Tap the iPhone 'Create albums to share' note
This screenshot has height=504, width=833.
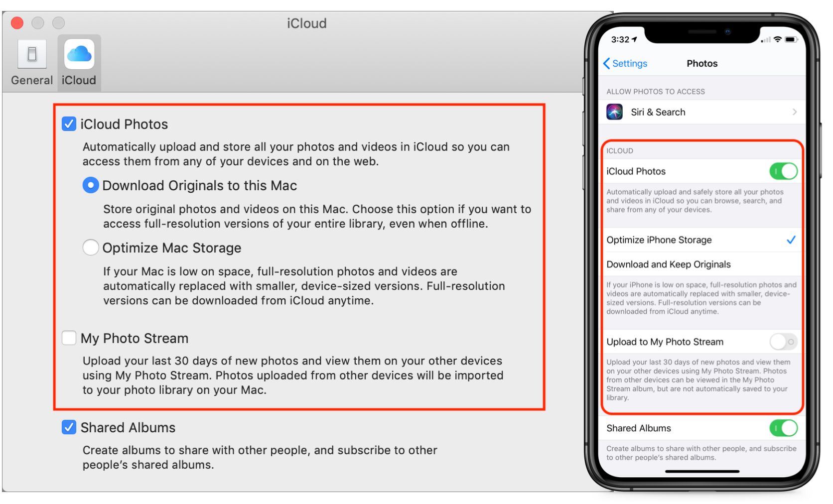click(x=701, y=453)
